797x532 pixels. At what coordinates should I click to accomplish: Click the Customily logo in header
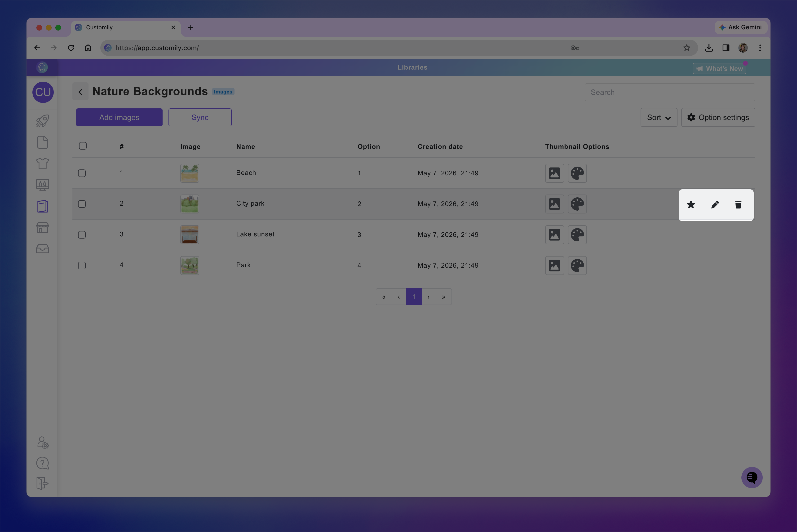[x=42, y=67]
